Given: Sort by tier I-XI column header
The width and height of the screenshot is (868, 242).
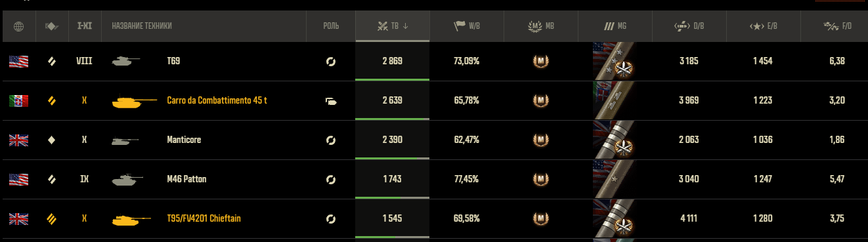Looking at the screenshot, I should point(84,27).
